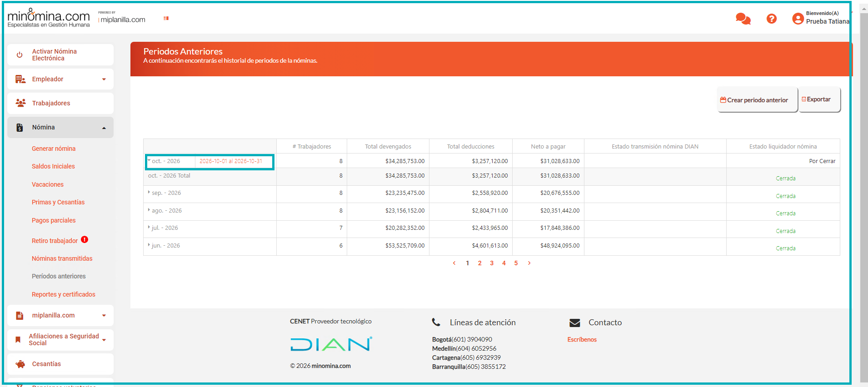Expand the jun. - 2026 period row

pos(149,245)
